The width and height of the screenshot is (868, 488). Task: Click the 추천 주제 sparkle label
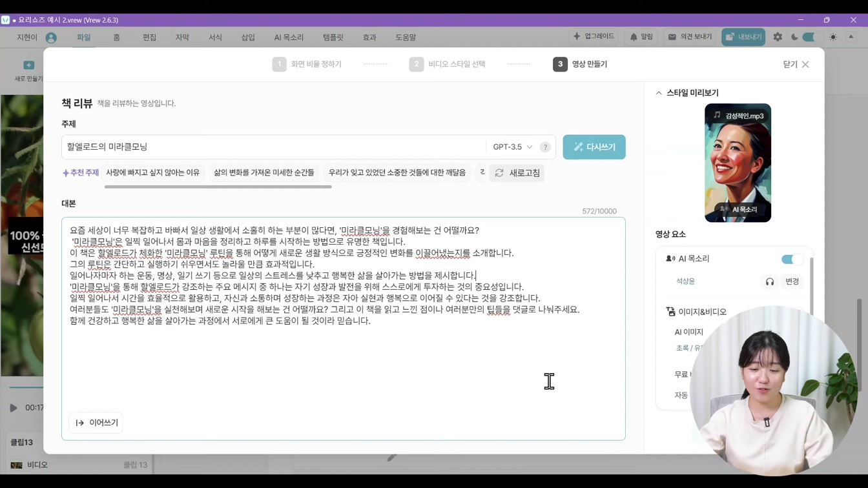coord(81,173)
